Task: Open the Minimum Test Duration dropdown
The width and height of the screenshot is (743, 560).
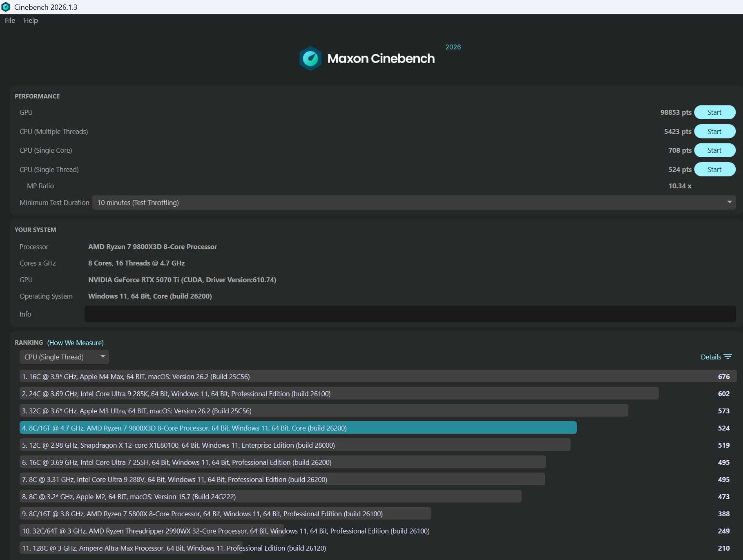Action: click(414, 203)
